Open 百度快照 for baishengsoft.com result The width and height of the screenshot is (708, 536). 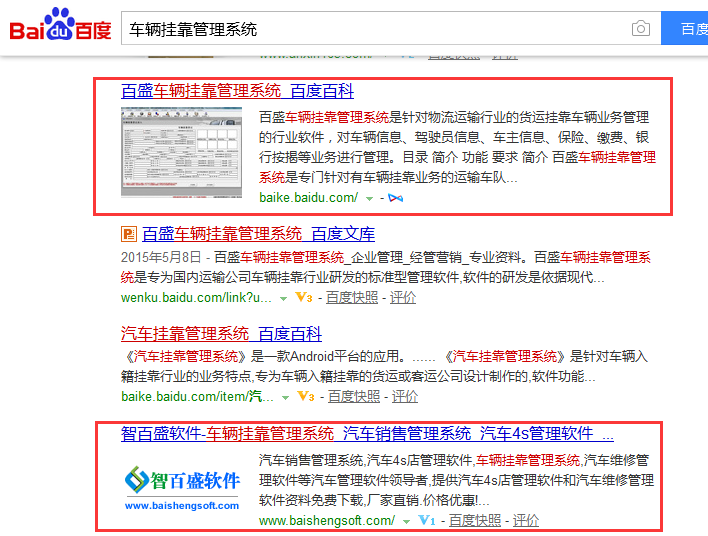click(475, 521)
